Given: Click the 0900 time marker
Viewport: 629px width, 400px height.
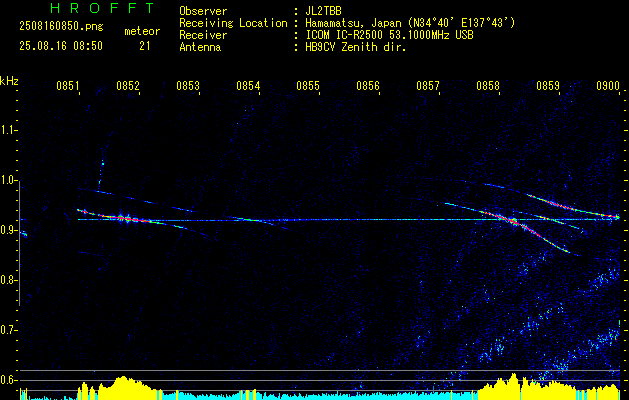Looking at the screenshot, I should coord(608,86).
